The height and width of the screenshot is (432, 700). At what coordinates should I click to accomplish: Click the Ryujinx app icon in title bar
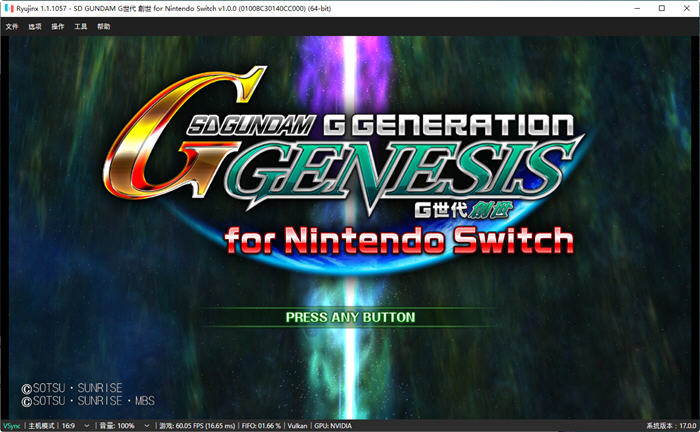(9, 8)
